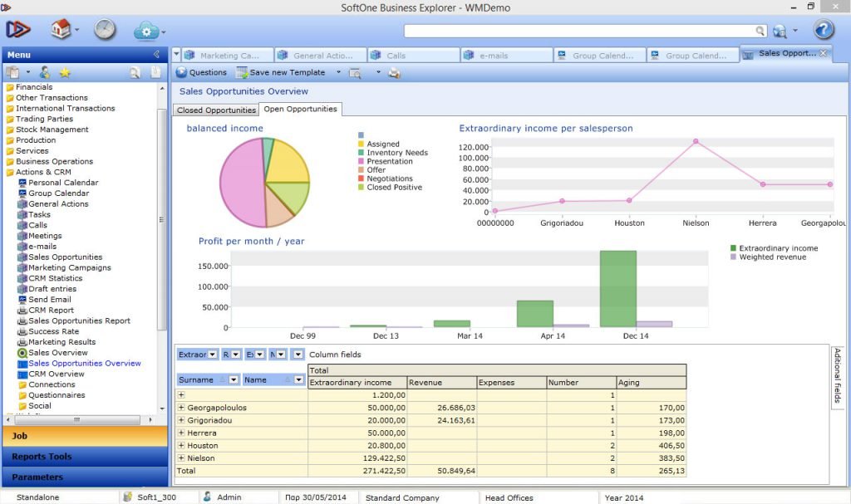Screen dimensions: 851x504
Task: Open the Name column filter dropdown
Action: tap(298, 379)
